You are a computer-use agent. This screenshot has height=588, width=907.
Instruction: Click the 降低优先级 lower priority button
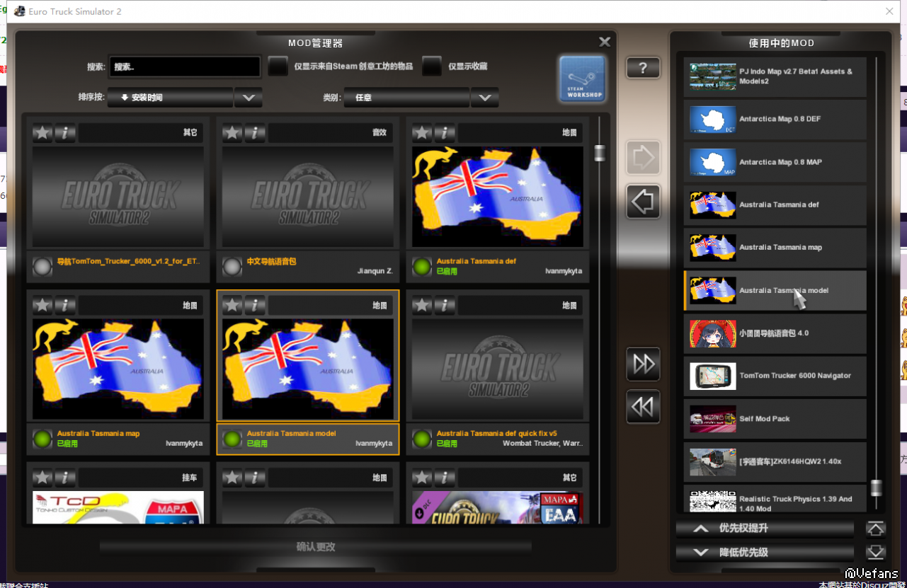[765, 553]
